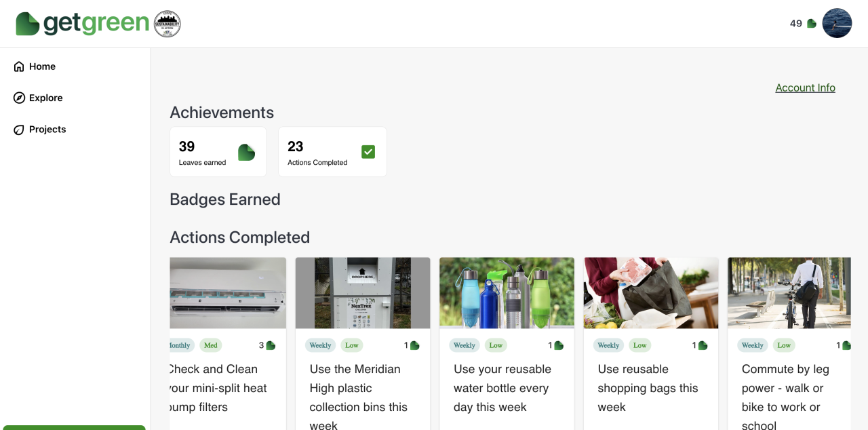Image resolution: width=868 pixels, height=430 pixels.
Task: Open Projects in the sidebar
Action: click(x=47, y=130)
